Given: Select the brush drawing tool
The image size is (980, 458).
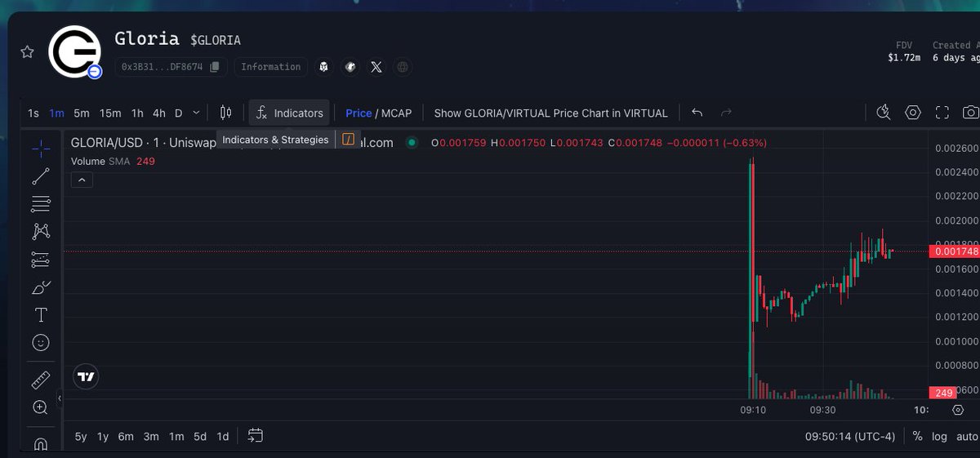Looking at the screenshot, I should (x=41, y=287).
